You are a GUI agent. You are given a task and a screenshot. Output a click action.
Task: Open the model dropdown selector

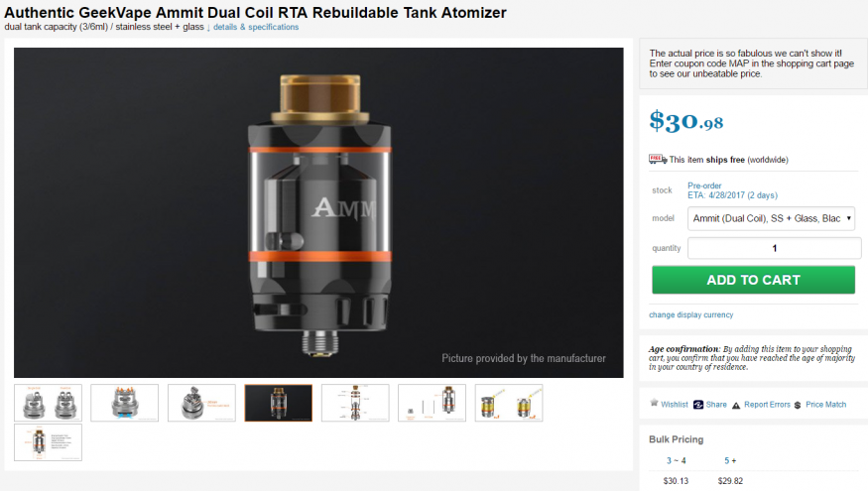pyautogui.click(x=771, y=218)
